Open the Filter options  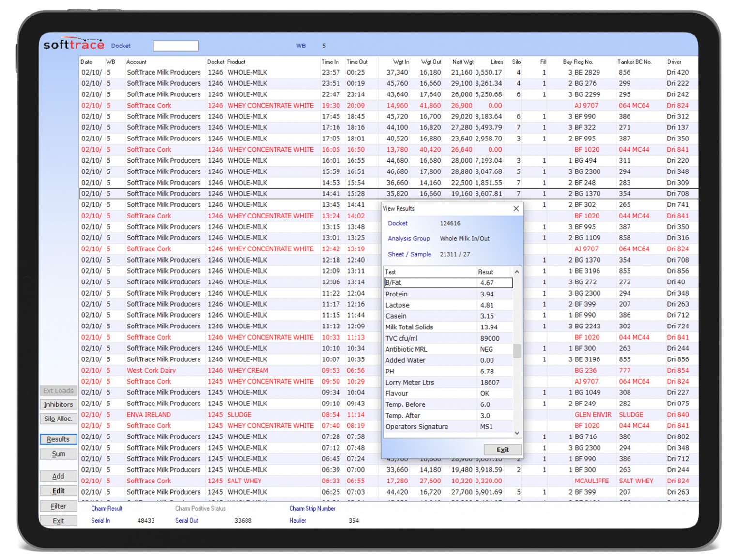click(58, 506)
